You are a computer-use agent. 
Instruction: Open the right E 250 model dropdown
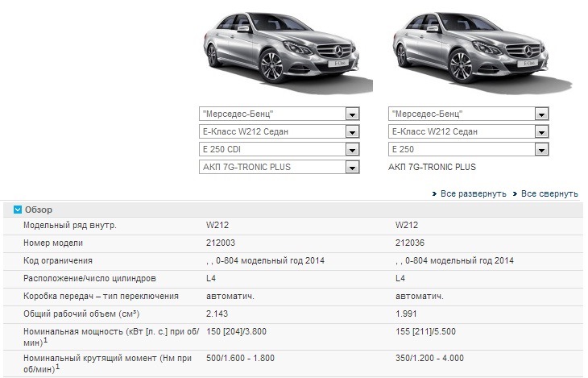click(468, 149)
